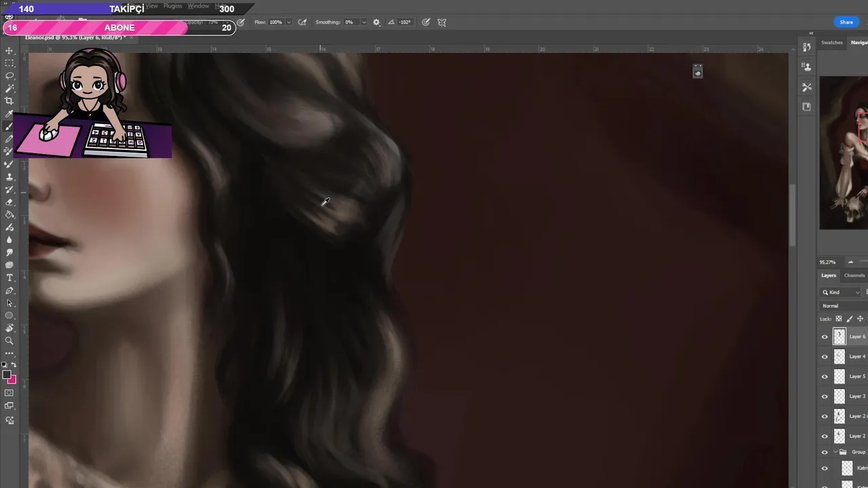Set the foreground color swatch
The height and width of the screenshot is (488, 868).
pos(6,374)
